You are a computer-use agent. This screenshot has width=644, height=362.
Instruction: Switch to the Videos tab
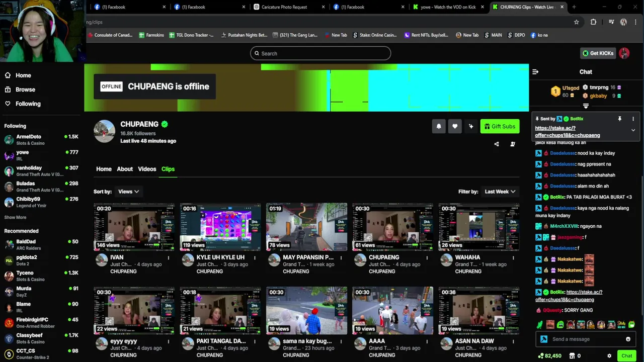tap(147, 169)
